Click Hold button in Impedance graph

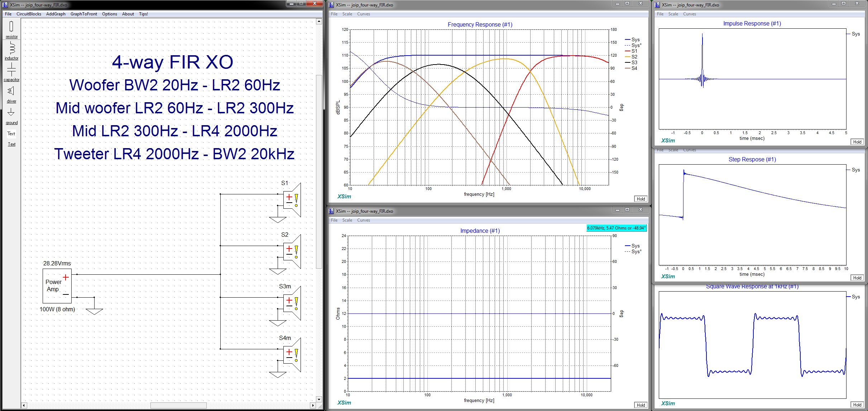click(641, 405)
